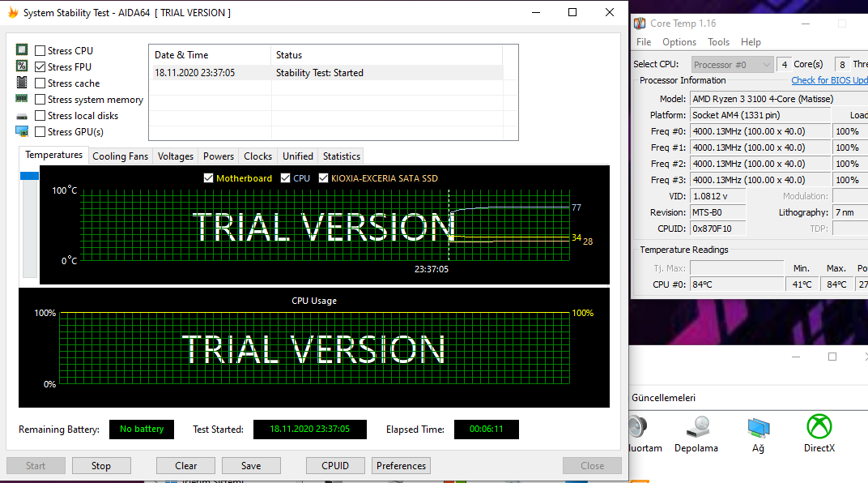Click the core count field showing 4
868x483 pixels.
coord(784,64)
